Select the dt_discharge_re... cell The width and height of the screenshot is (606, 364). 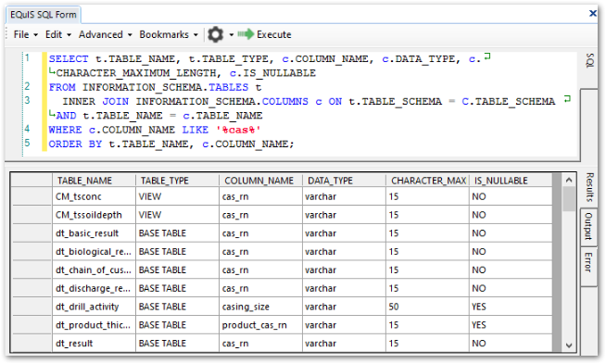coord(94,288)
